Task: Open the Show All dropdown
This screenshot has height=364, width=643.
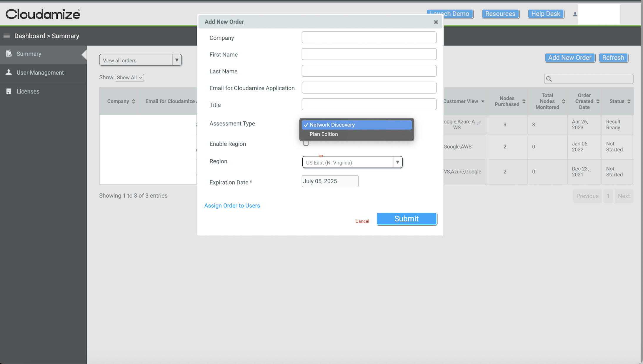Action: (129, 77)
